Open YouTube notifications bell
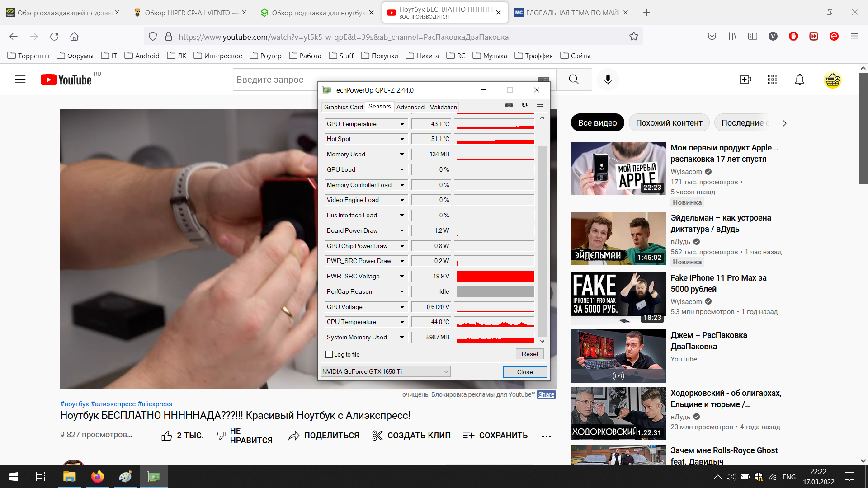The height and width of the screenshot is (488, 868). [x=800, y=80]
